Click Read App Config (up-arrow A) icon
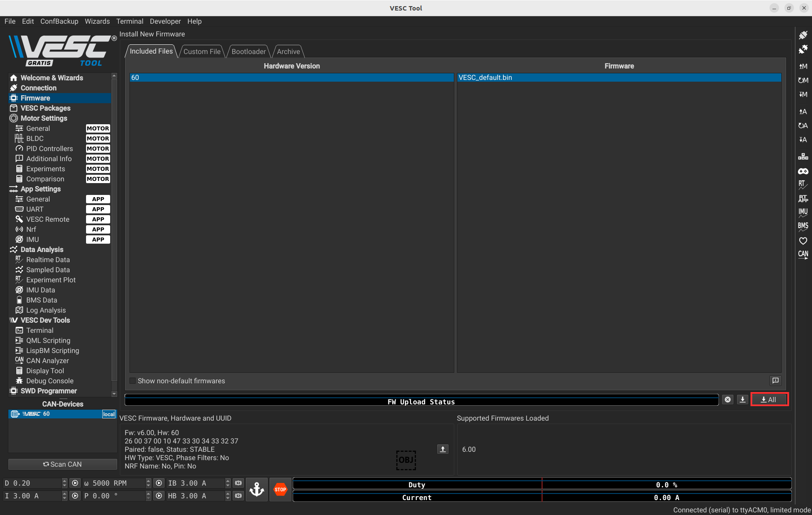The height and width of the screenshot is (515, 812). pos(803,112)
